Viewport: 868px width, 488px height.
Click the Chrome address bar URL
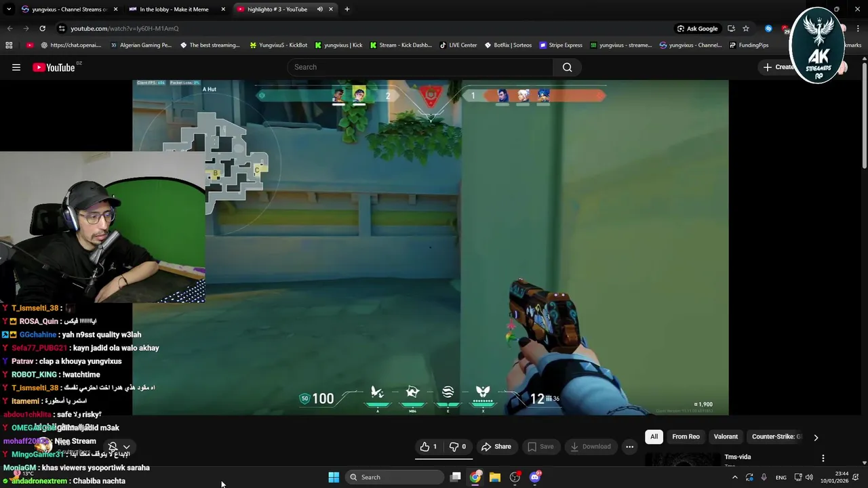[125, 28]
